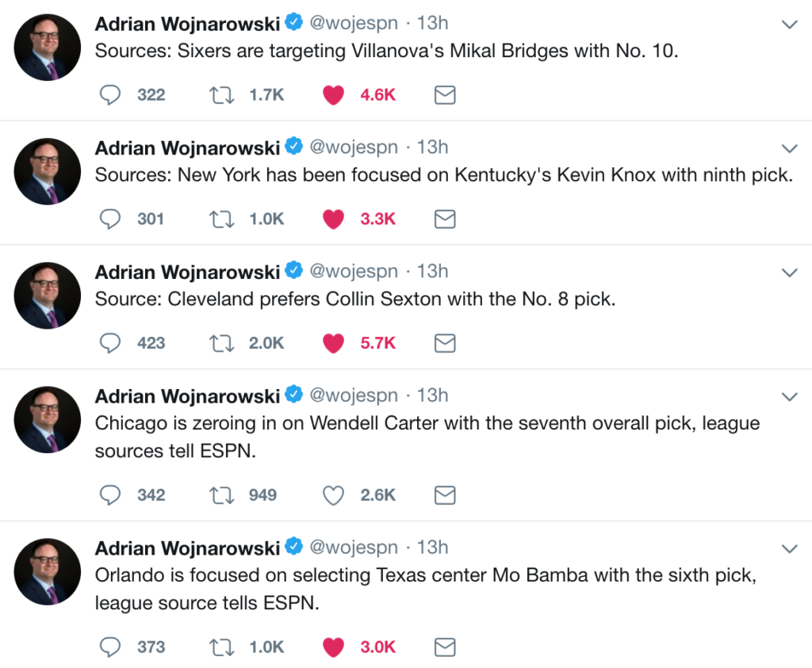812x668 pixels.
Task: Expand the chevron menu on the Collin Sexton tweet
Action: [x=789, y=273]
